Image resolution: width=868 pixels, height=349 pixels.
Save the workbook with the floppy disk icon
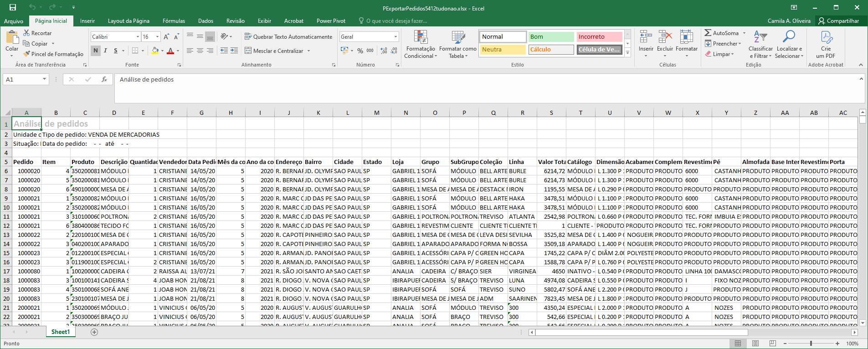tap(12, 7)
